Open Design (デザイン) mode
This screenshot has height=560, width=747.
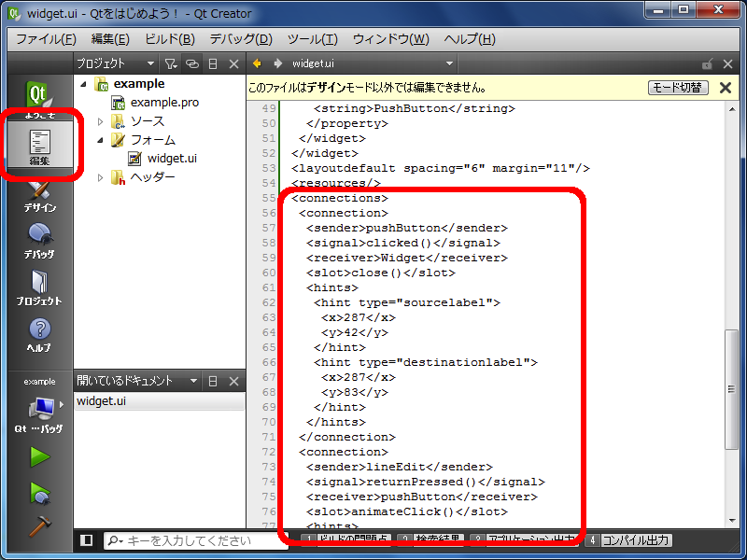pyautogui.click(x=39, y=195)
